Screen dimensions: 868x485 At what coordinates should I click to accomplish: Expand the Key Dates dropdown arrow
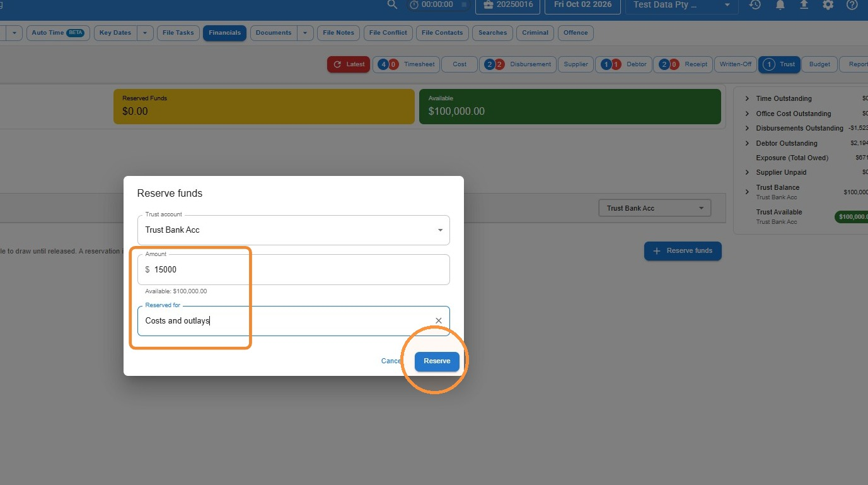tap(146, 33)
